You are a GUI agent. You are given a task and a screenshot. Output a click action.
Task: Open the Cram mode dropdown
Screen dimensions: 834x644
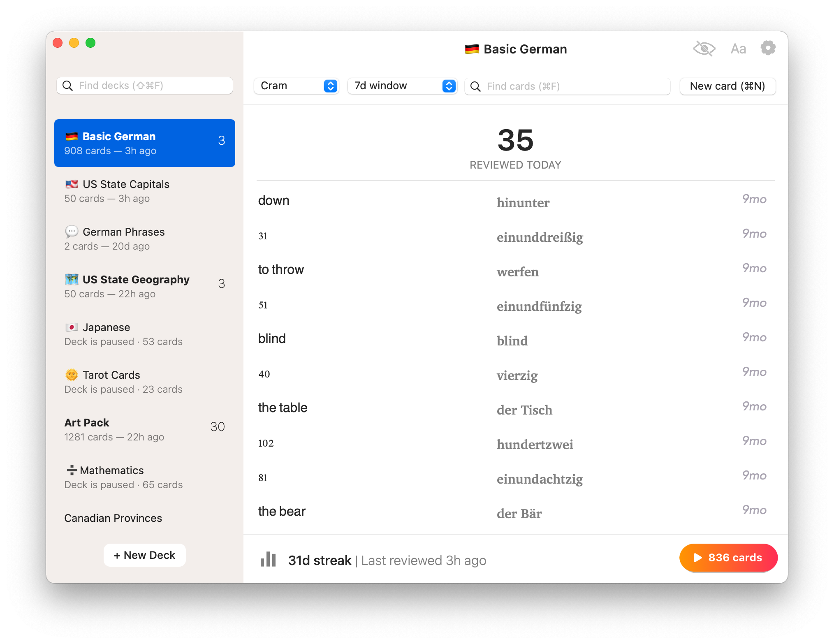(296, 86)
